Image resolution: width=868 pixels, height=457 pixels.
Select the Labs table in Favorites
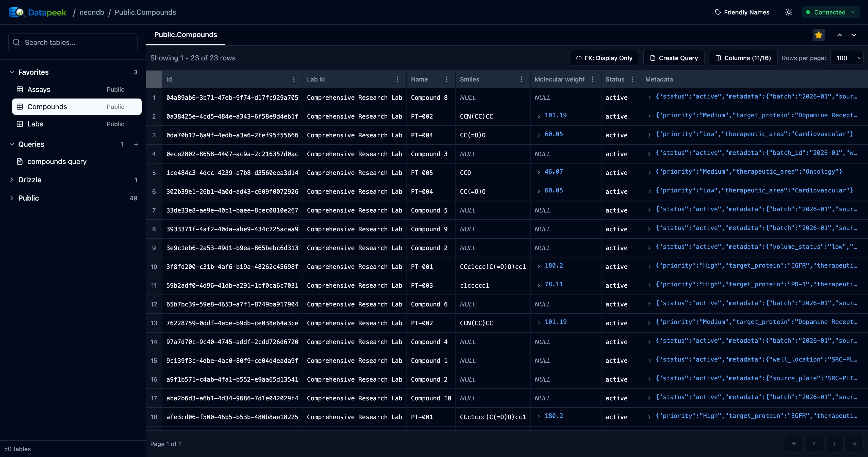click(x=35, y=124)
